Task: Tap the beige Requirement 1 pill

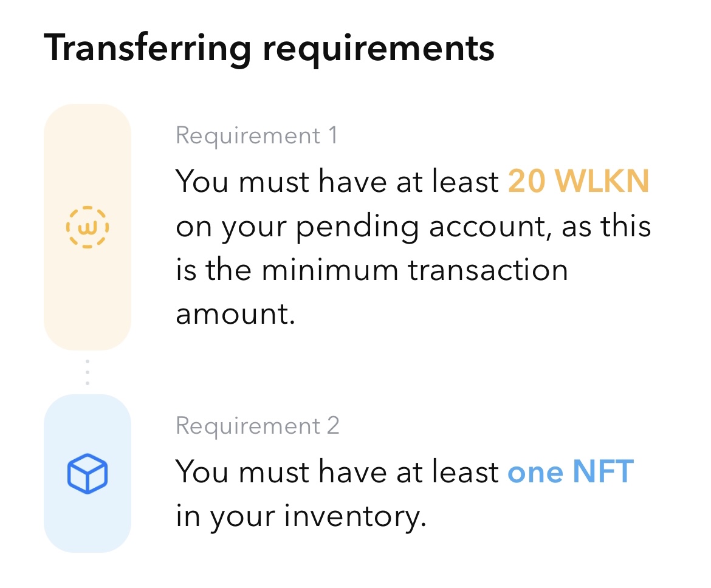Action: pyautogui.click(x=88, y=227)
